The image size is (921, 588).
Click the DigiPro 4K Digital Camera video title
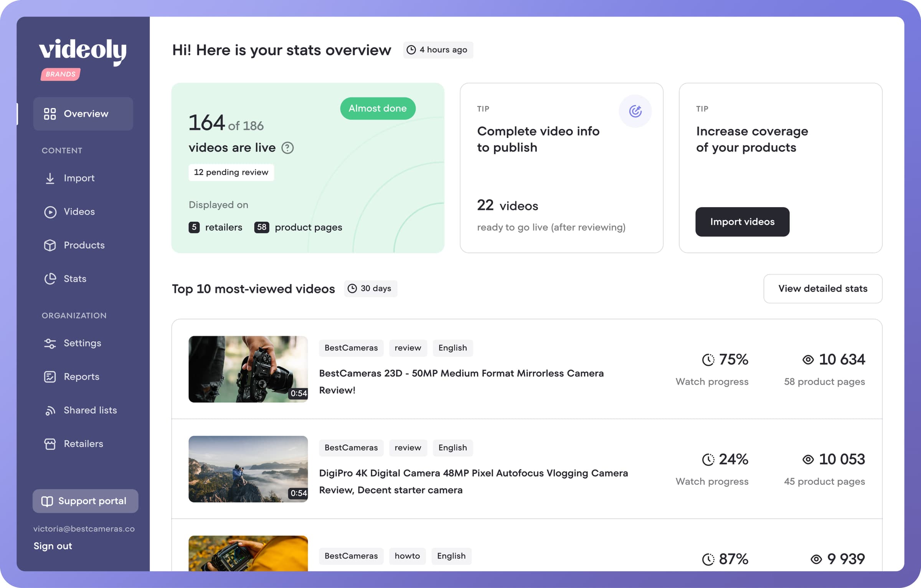click(x=474, y=481)
